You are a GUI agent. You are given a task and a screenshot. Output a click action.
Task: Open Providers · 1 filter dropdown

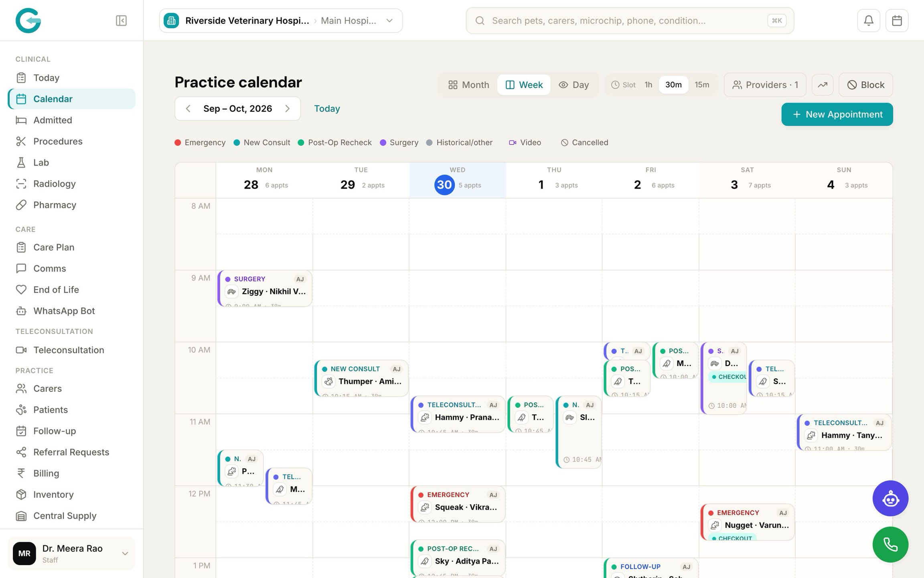pos(765,85)
